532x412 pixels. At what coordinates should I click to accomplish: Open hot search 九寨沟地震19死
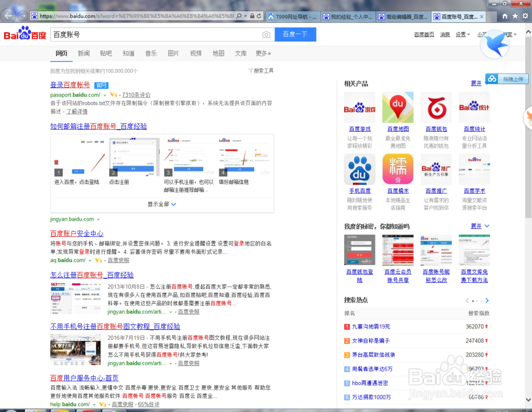tap(371, 326)
